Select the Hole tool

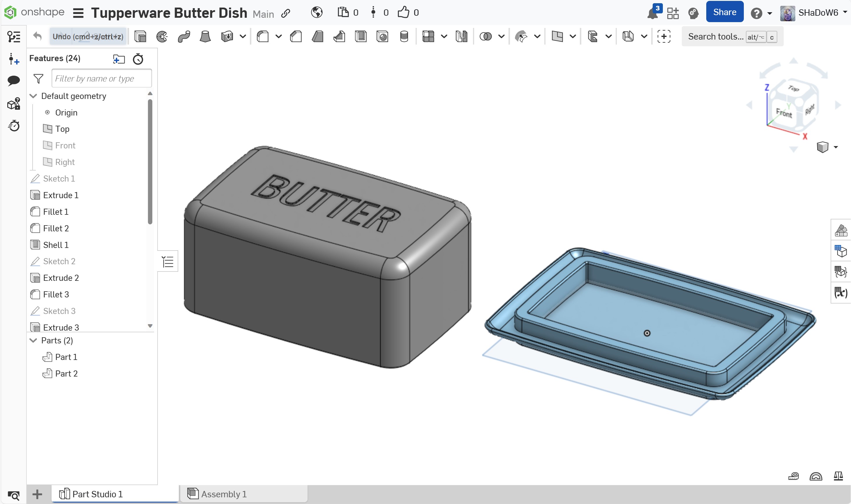382,36
